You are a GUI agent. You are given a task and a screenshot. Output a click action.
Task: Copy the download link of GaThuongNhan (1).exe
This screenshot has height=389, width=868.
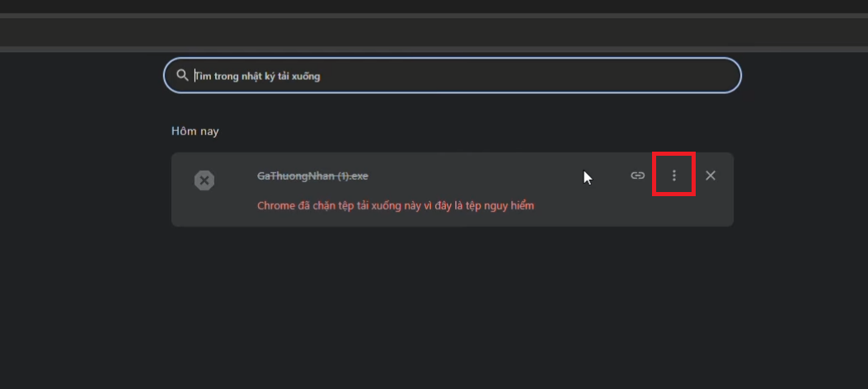click(x=637, y=176)
